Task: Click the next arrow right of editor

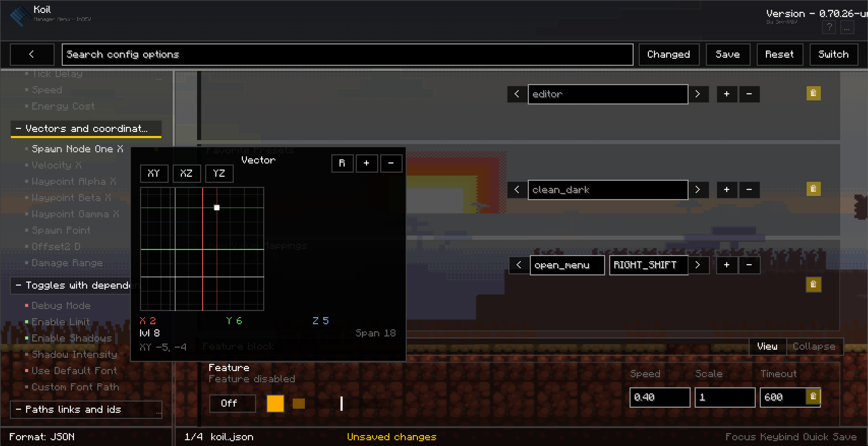Action: [x=698, y=94]
